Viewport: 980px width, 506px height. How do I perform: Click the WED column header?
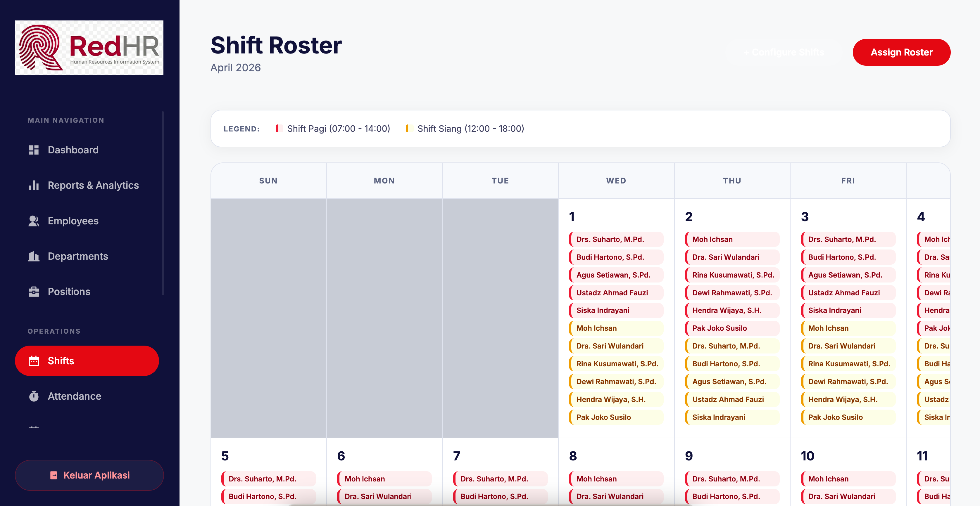(616, 181)
